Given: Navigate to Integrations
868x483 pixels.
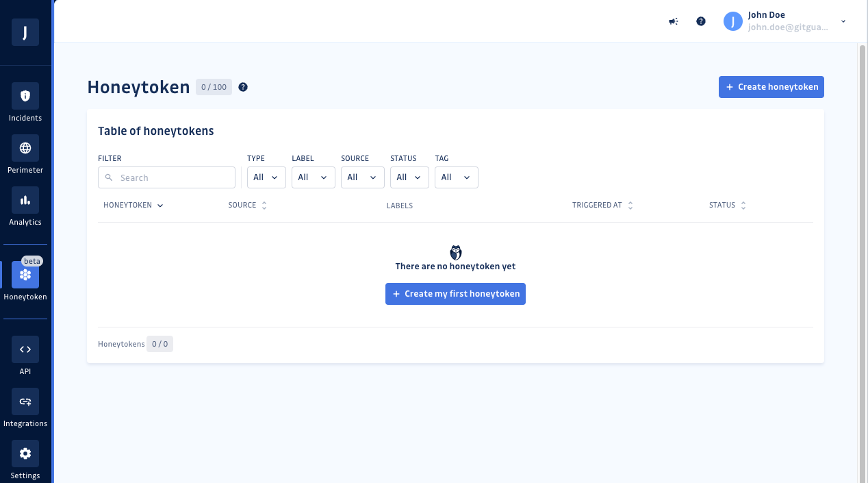Looking at the screenshot, I should (x=25, y=407).
